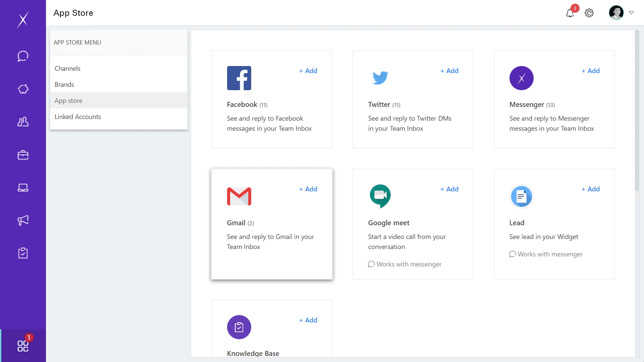Click the Google meet camera icon

(x=380, y=196)
